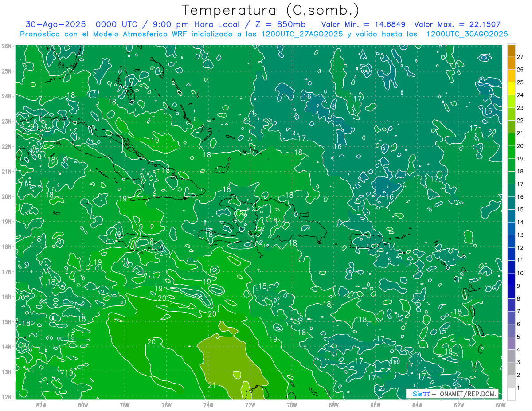Click the 'Valor Min. = 14.6849' value
The height and width of the screenshot is (411, 532).
coord(363,24)
